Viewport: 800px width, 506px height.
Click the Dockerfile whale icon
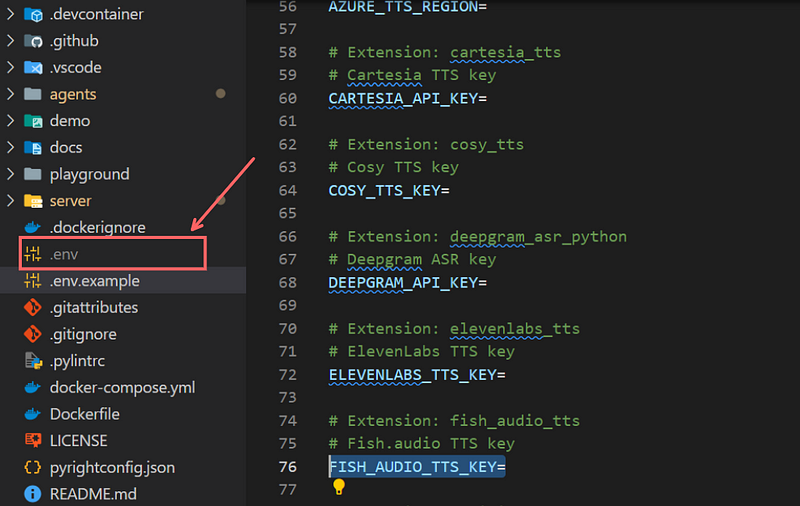pyautogui.click(x=33, y=414)
